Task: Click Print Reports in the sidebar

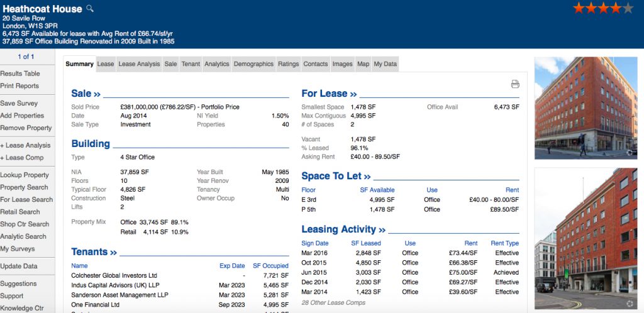Action: tap(19, 86)
